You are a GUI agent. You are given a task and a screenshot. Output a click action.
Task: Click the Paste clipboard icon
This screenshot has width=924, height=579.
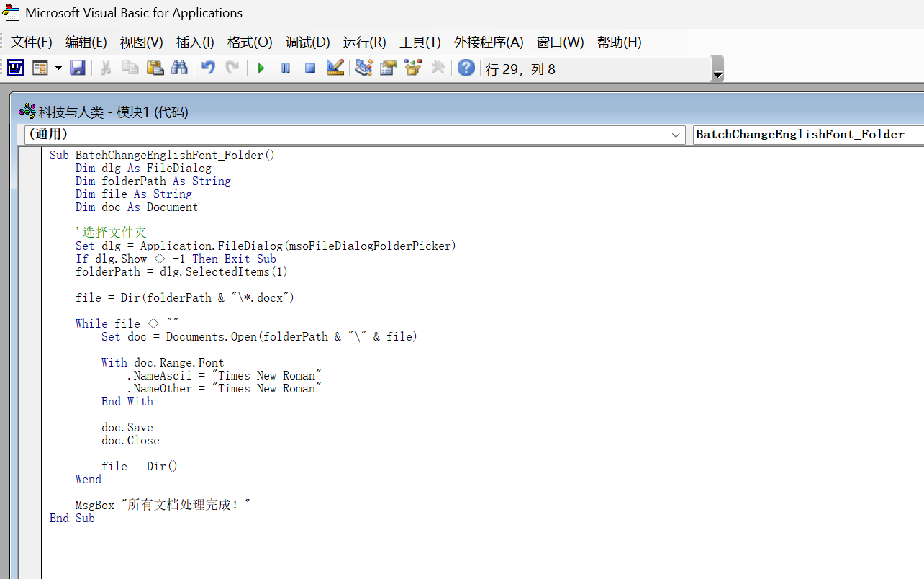[155, 68]
